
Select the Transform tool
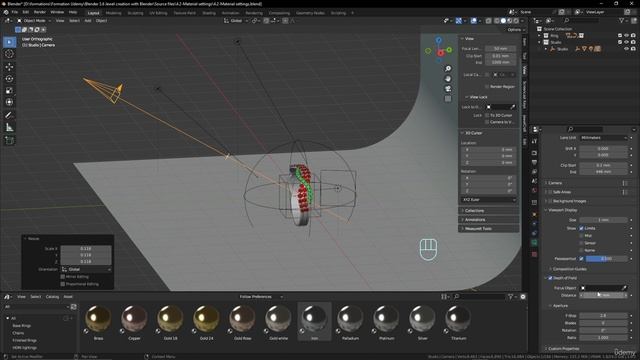[9, 102]
